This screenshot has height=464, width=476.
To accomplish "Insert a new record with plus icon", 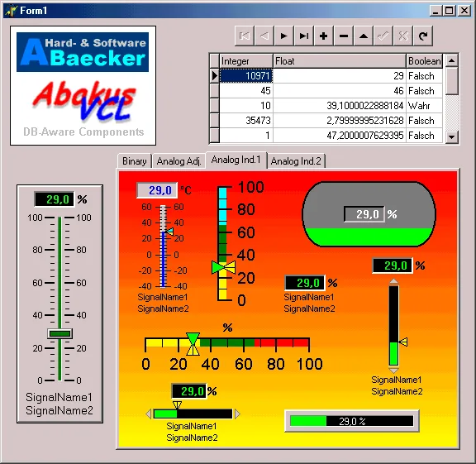I will (324, 36).
